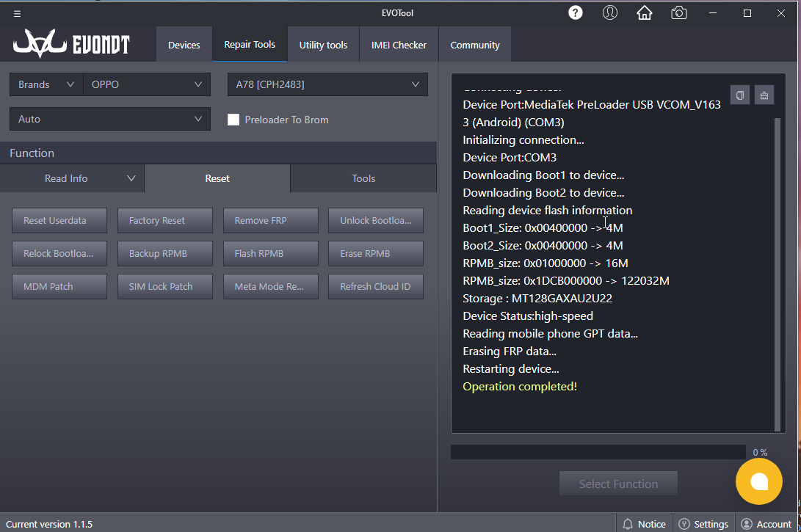The image size is (801, 532).
Task: Click the Device Port:COM3 log line
Action: [x=510, y=157]
